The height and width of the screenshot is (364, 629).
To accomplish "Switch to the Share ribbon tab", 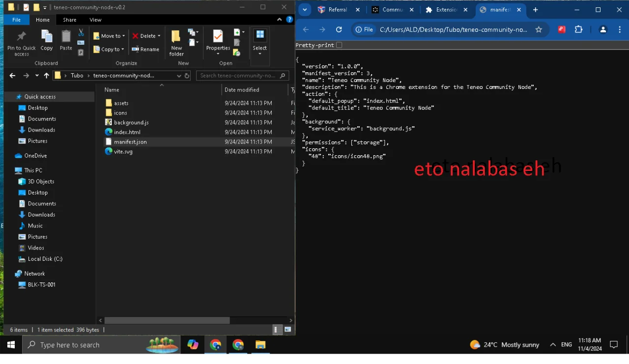I will coord(70,20).
